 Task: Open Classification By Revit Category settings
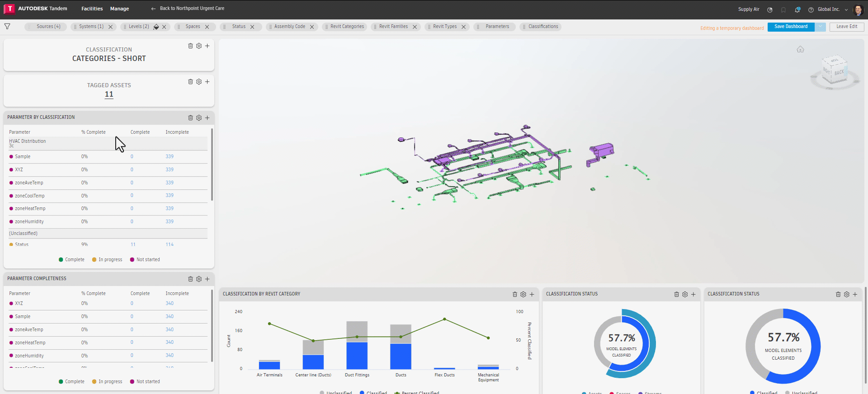(524, 294)
